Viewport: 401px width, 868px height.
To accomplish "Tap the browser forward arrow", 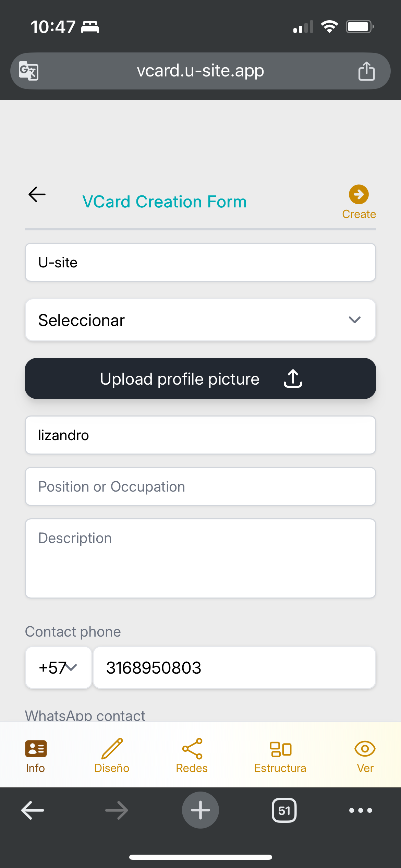I will (117, 810).
